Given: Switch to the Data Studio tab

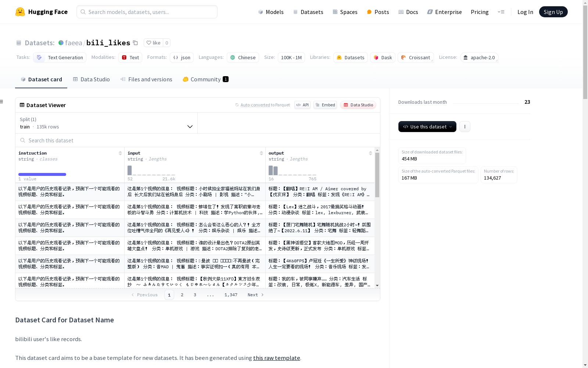Looking at the screenshot, I should point(91,79).
